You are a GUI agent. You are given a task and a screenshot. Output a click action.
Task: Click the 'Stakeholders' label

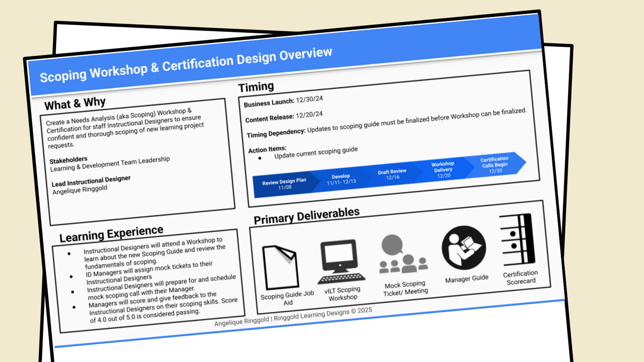pos(69,160)
